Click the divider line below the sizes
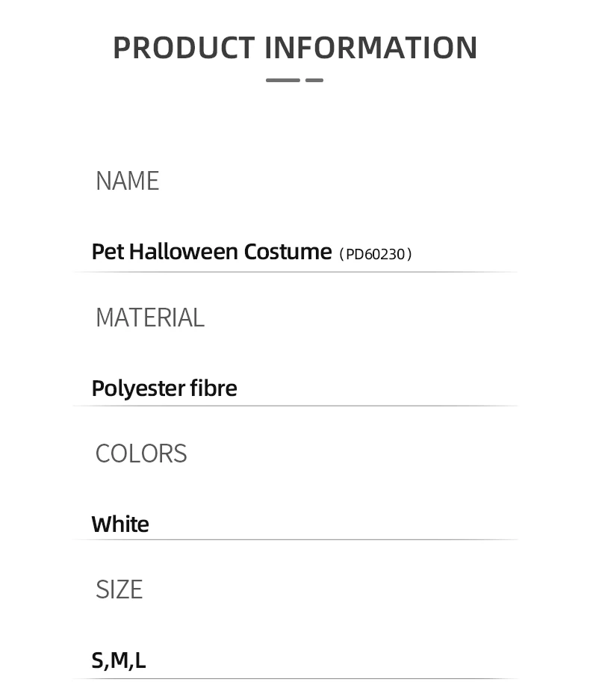The image size is (590, 700). click(x=295, y=678)
